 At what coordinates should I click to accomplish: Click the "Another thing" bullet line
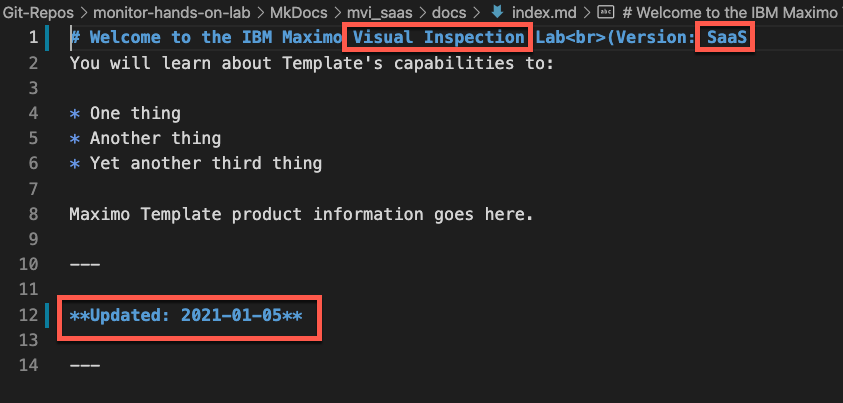155,138
